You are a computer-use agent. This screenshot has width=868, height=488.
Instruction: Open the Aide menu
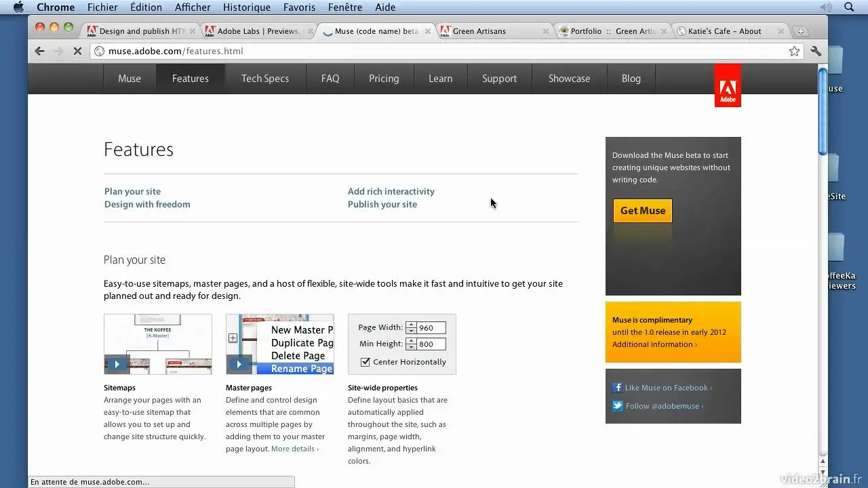(385, 7)
